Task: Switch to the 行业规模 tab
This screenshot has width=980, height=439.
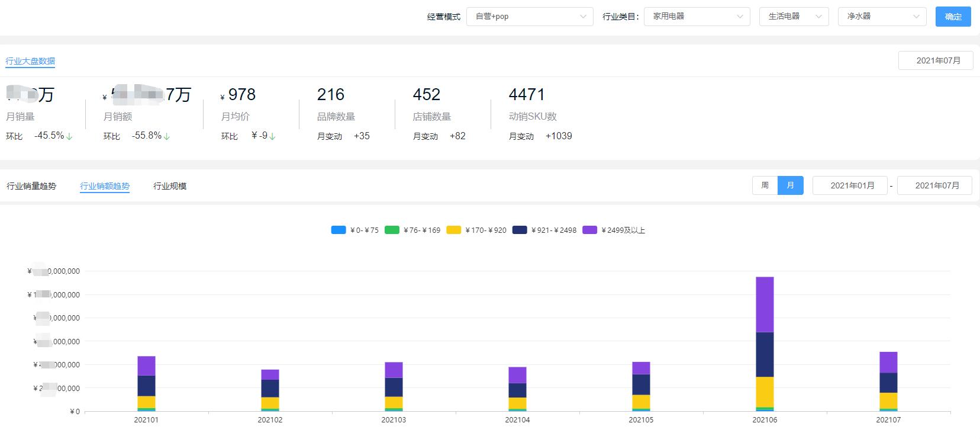Action: (170, 186)
